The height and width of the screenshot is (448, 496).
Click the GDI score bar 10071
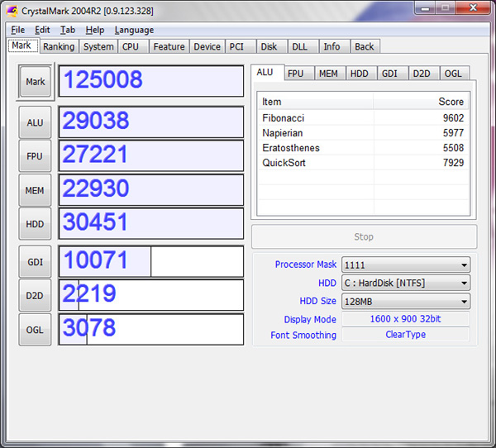point(151,261)
